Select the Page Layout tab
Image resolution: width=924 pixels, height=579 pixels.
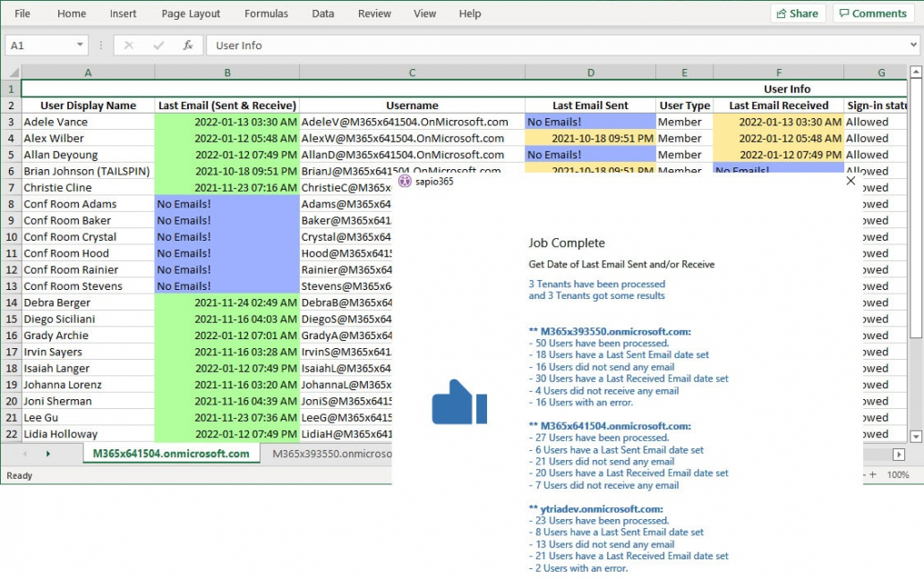coord(191,13)
